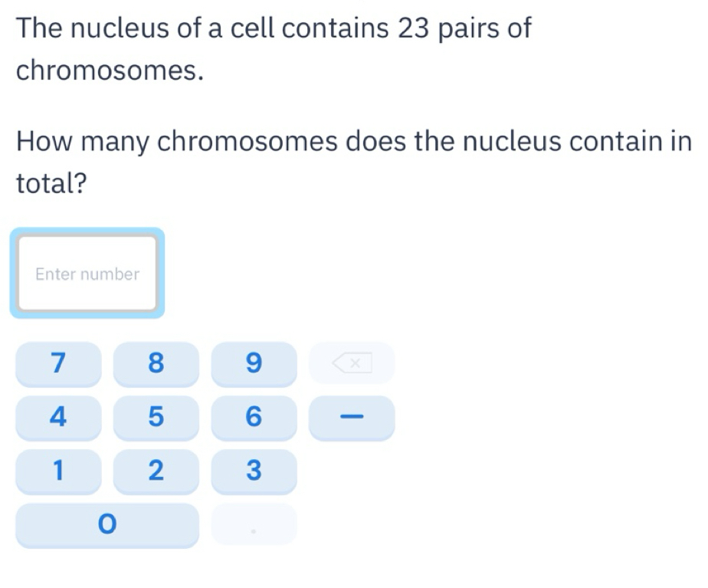708x588 pixels.
Task: Click the sentence about 23 pairs
Action: (x=274, y=49)
